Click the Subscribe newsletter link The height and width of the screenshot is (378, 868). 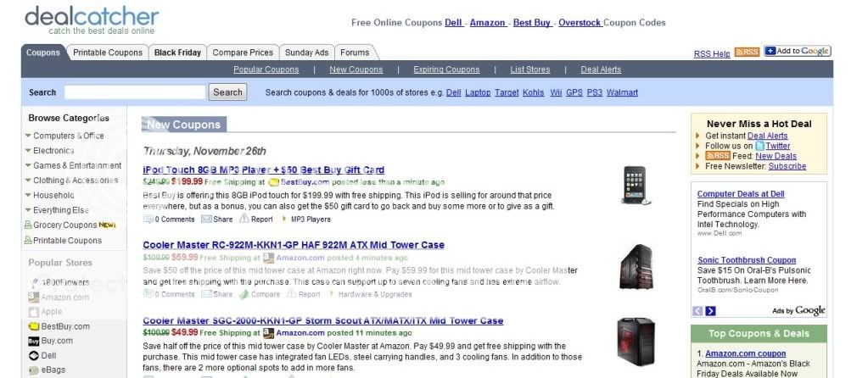[x=787, y=166]
